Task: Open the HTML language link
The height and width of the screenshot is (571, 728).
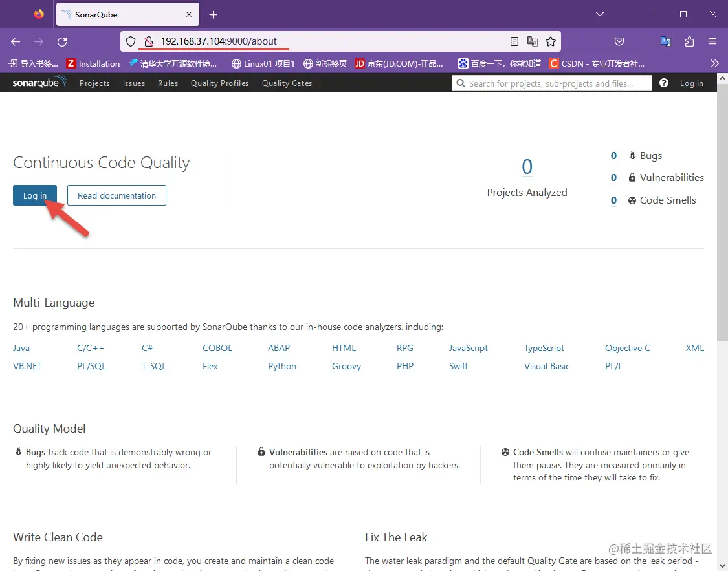Action: tap(344, 349)
